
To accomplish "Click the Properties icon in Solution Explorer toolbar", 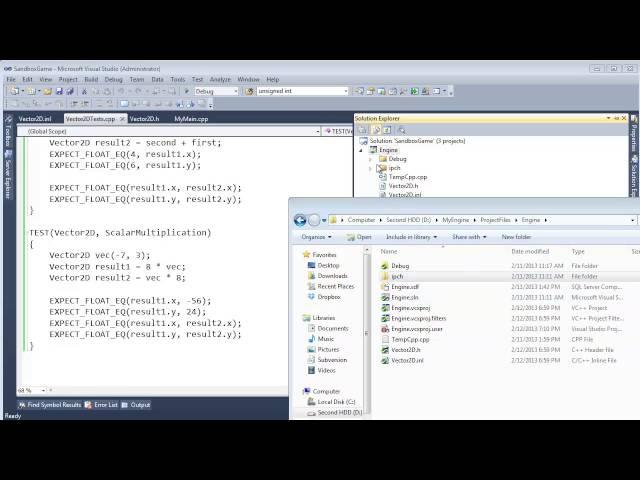I will click(362, 130).
